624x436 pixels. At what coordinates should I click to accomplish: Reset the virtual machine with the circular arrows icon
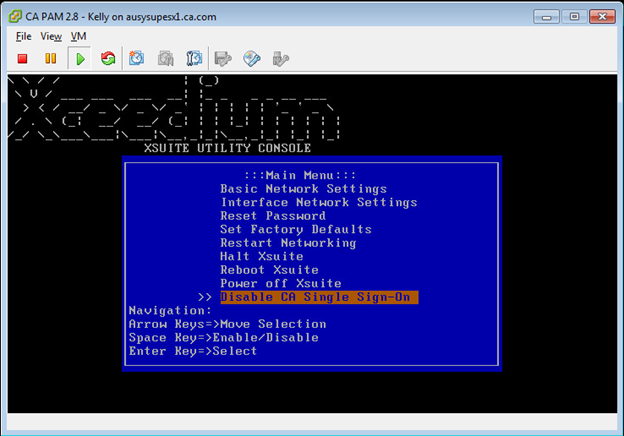(x=108, y=59)
